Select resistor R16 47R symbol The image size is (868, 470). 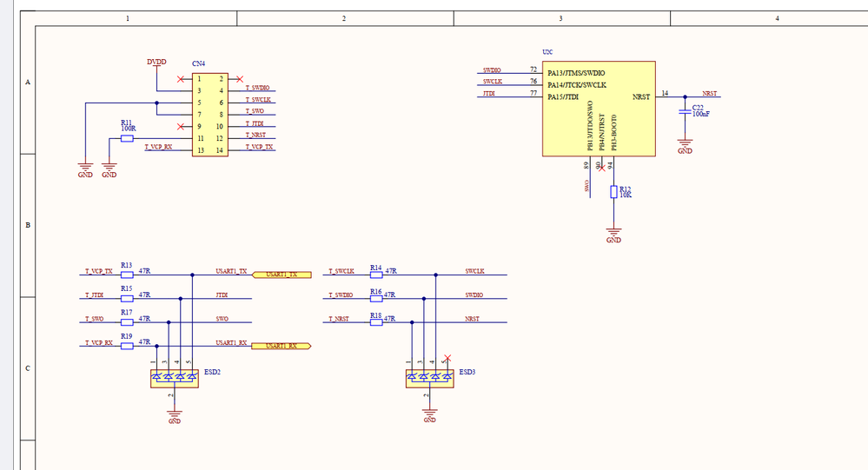376,298
